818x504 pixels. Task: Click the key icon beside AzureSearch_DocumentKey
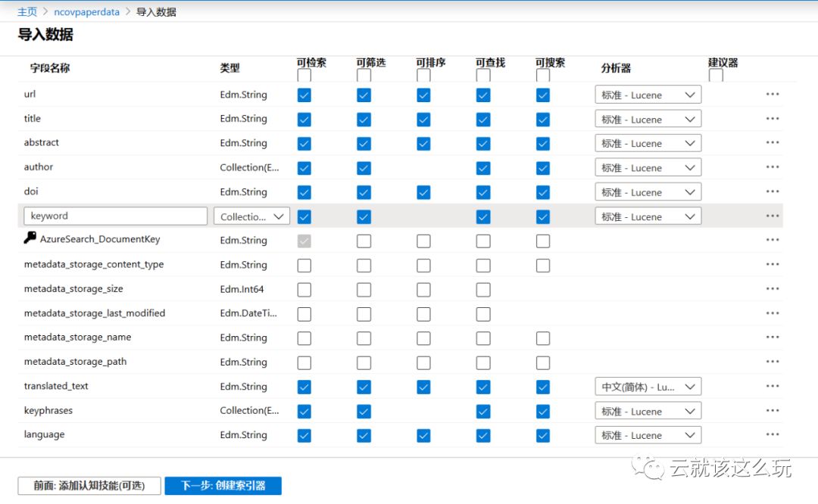pos(30,238)
